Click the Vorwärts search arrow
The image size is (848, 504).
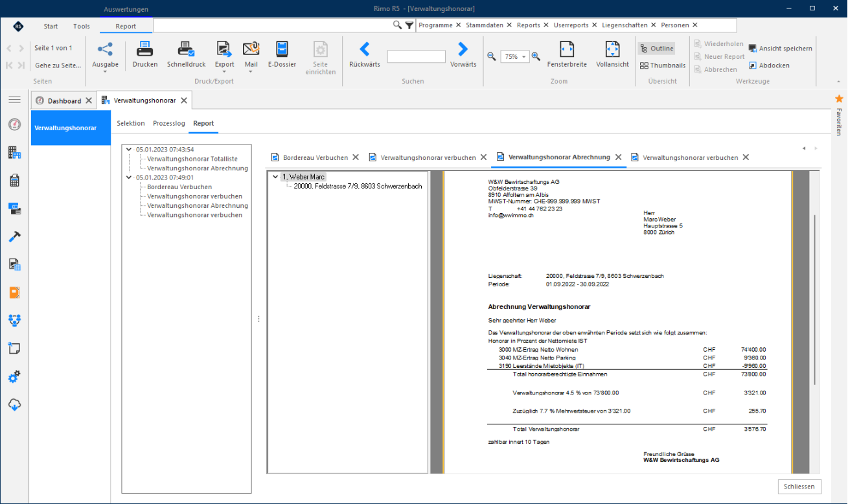tap(463, 49)
